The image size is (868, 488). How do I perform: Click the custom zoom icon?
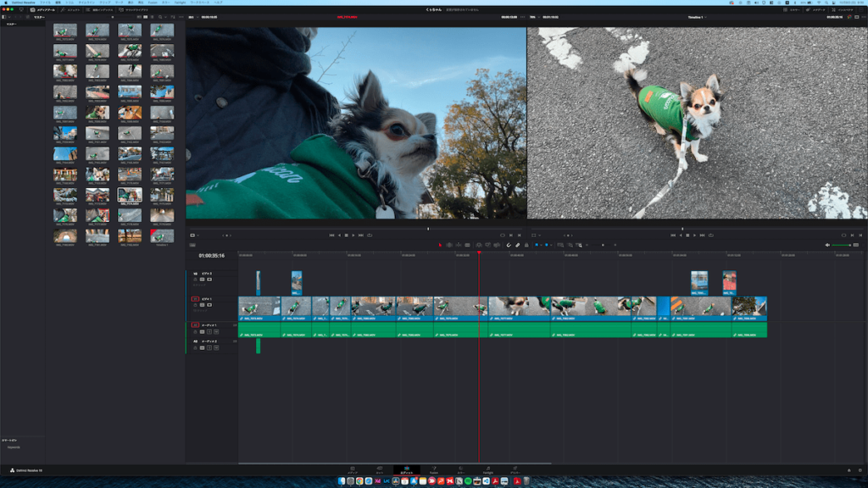point(578,245)
